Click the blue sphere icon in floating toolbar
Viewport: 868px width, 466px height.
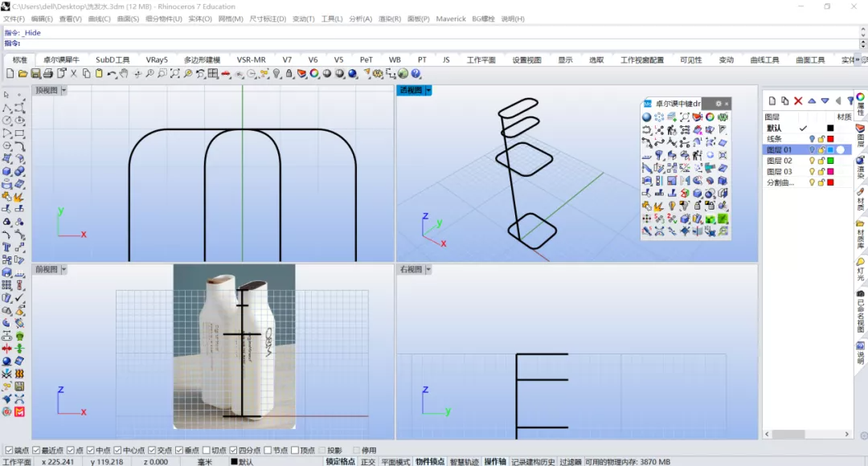coord(646,117)
